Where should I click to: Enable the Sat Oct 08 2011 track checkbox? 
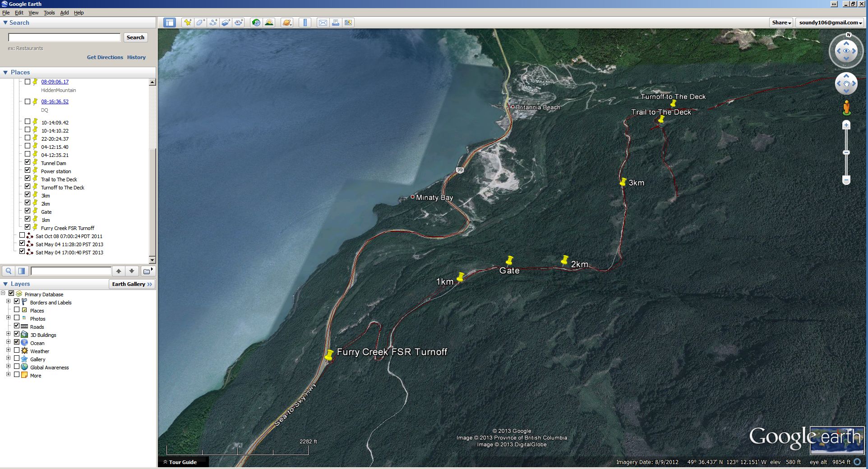22,235
